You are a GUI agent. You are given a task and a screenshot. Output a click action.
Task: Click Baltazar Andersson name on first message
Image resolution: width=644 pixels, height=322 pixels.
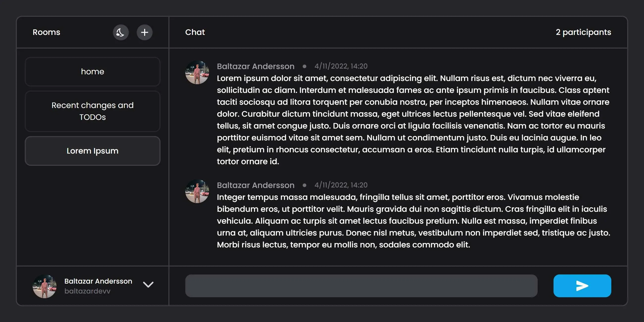256,66
